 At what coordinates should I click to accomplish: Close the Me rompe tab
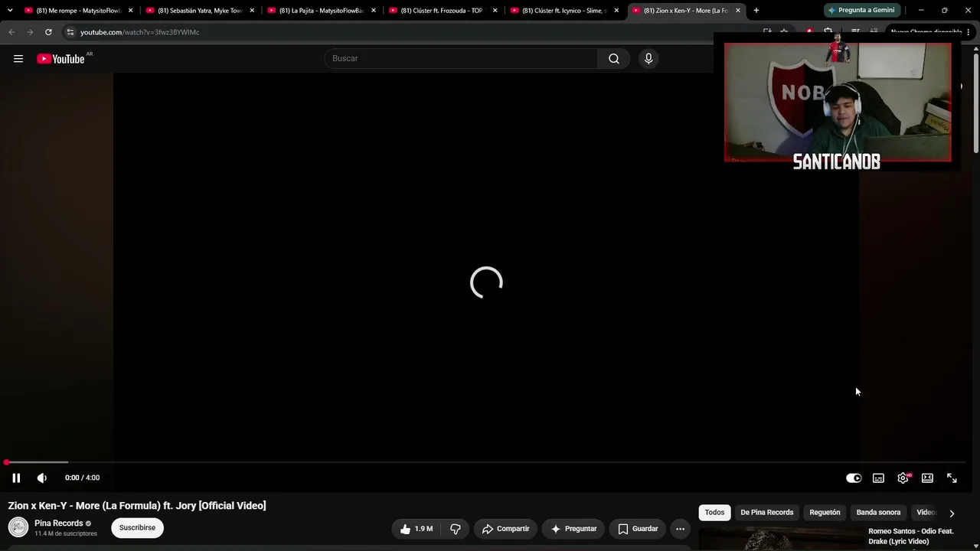pyautogui.click(x=131, y=11)
